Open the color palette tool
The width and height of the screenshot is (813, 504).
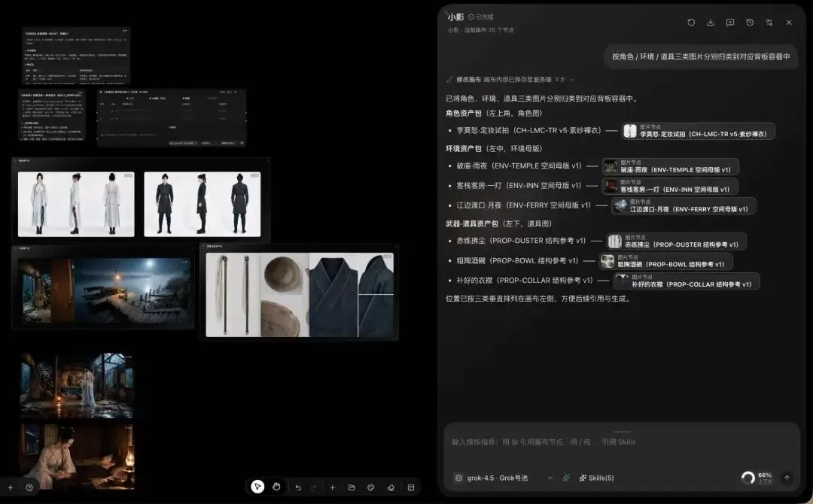click(370, 487)
